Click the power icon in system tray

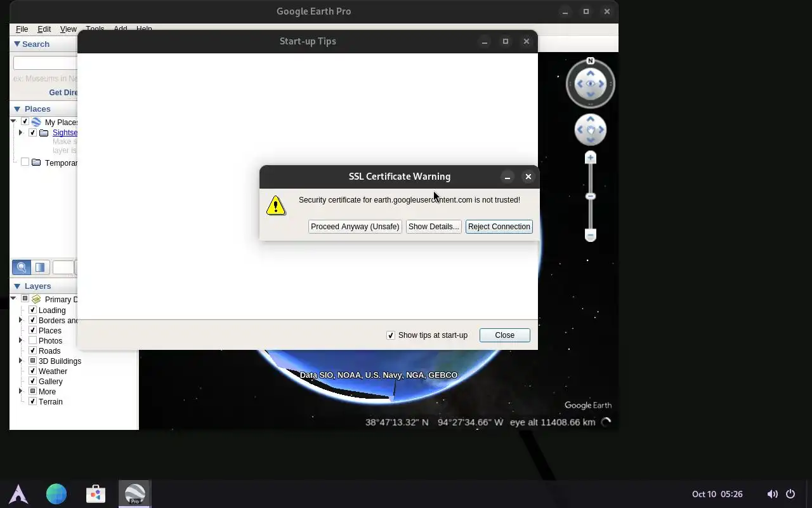(x=790, y=494)
